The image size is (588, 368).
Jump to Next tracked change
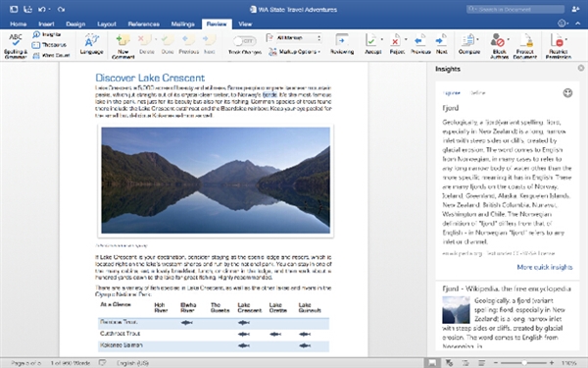pos(441,44)
